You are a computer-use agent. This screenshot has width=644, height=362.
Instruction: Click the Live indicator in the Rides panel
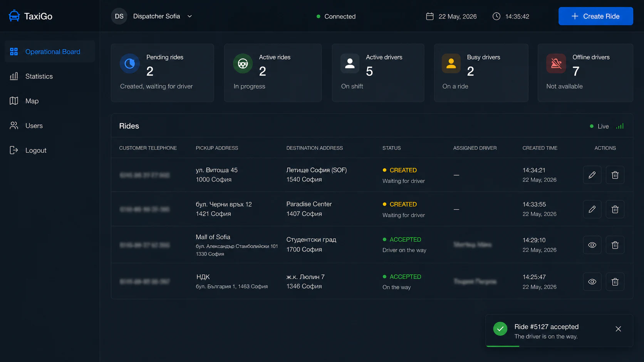point(599,126)
